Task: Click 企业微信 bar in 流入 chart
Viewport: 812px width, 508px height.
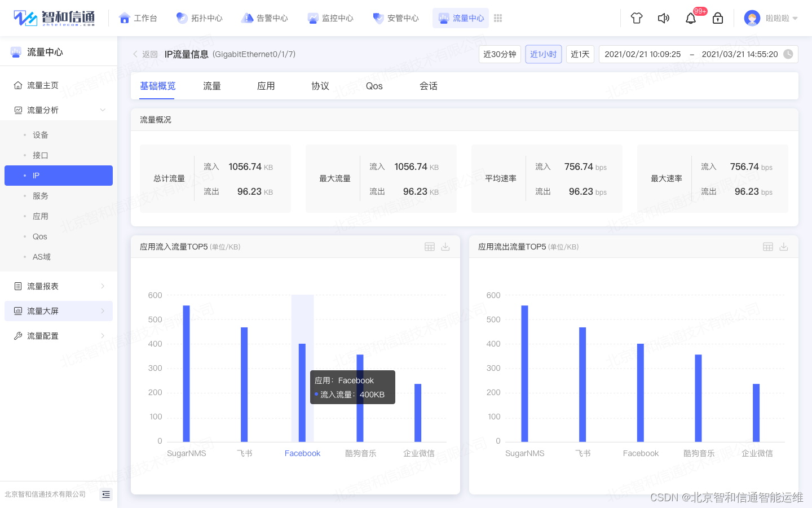Action: point(418,413)
